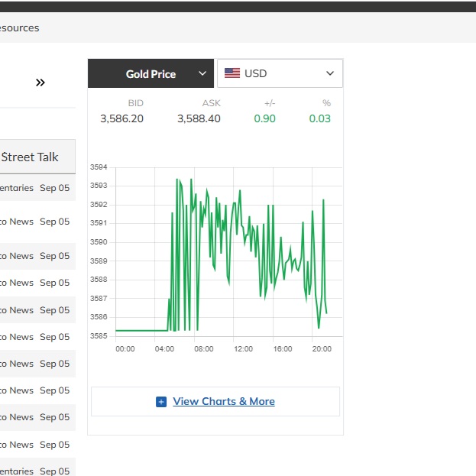This screenshot has height=476, width=476.
Task: Click the bid value 3,586.20
Action: (x=121, y=118)
